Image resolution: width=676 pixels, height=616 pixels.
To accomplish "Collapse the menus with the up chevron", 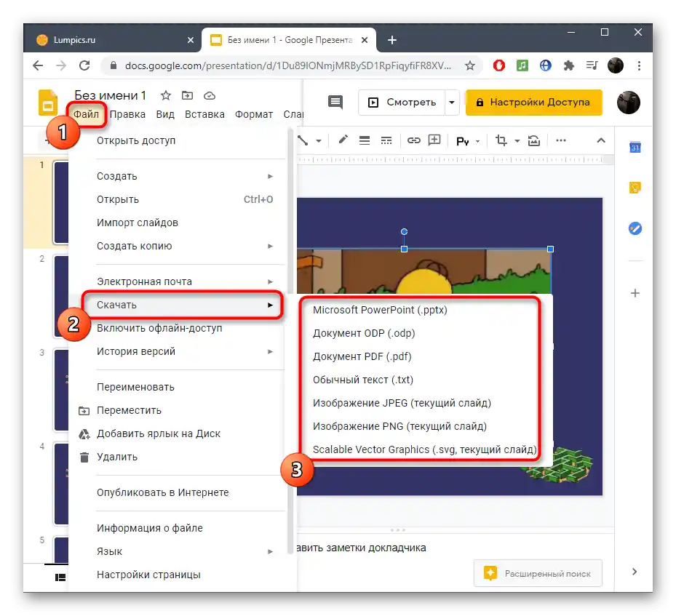I will click(x=601, y=140).
